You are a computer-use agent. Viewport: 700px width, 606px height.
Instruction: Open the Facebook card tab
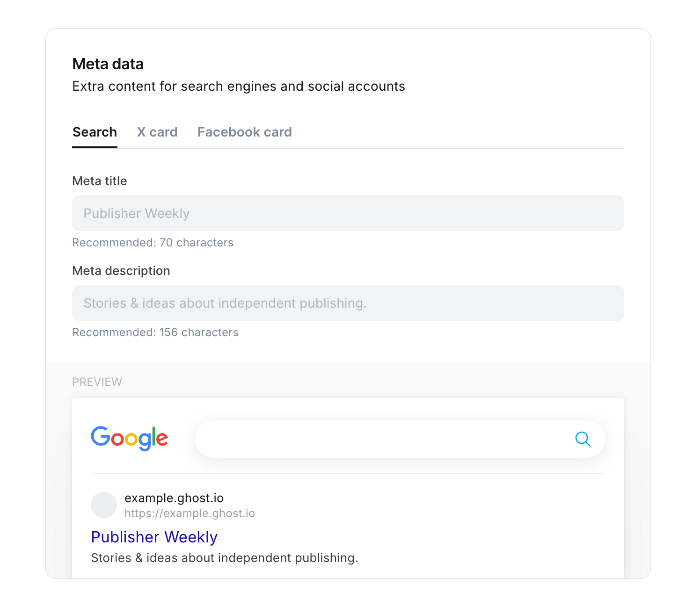click(x=245, y=132)
